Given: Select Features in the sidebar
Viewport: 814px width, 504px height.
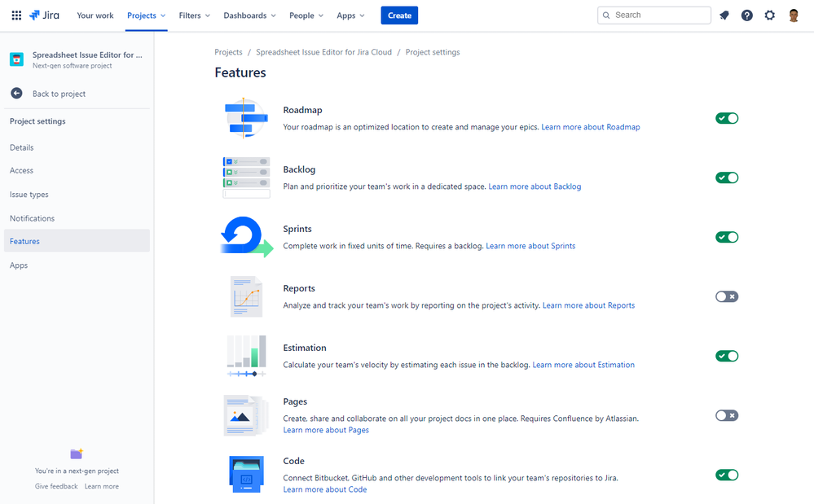Looking at the screenshot, I should point(77,241).
